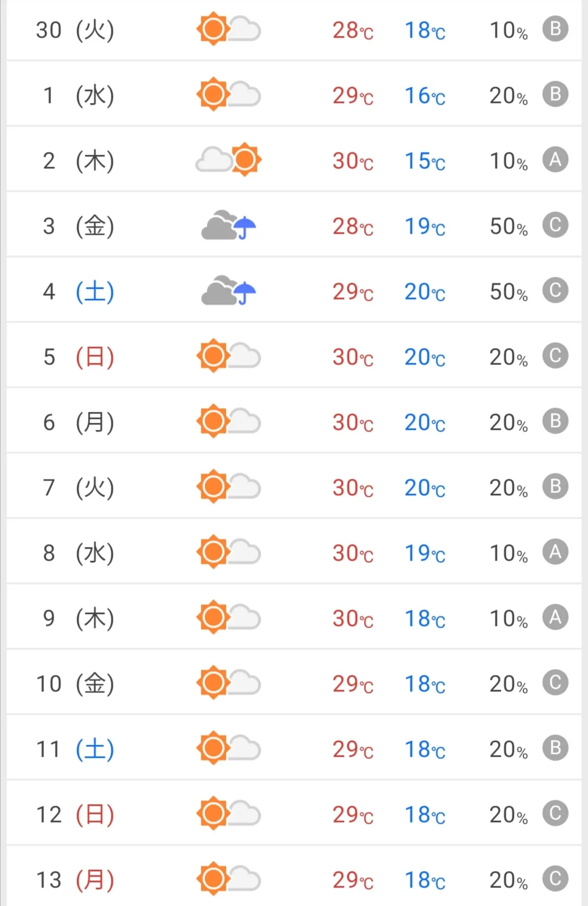Select the reliability B badge for 11 (土)
The image size is (588, 906).
coord(555,748)
